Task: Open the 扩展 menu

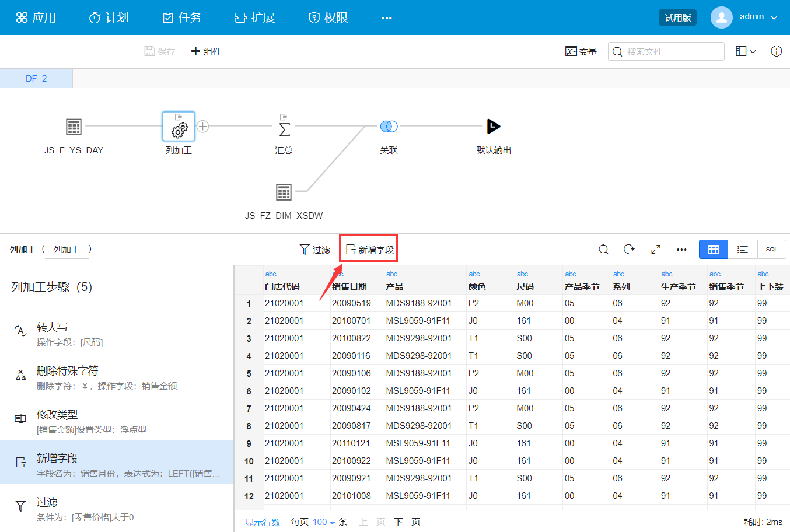Action: (x=254, y=17)
